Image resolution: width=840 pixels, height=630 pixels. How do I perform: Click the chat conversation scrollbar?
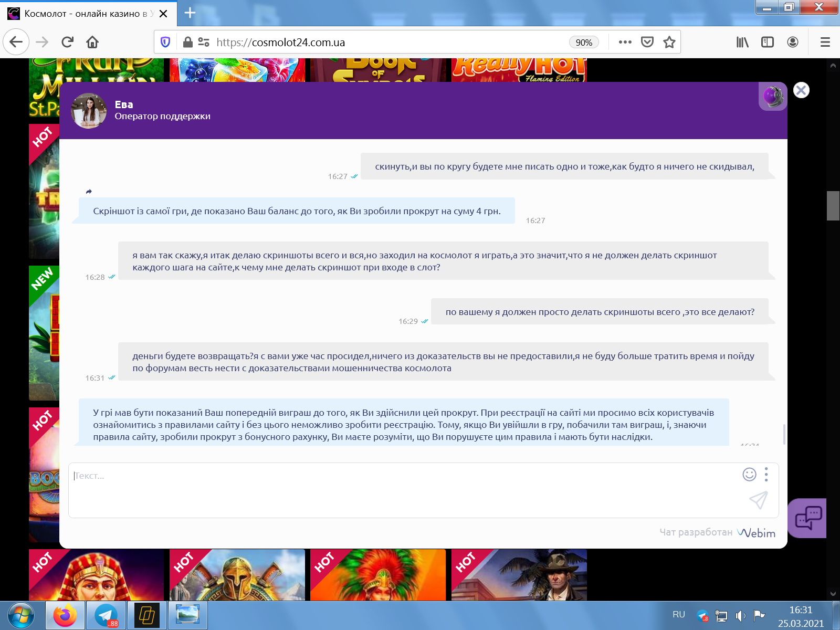pyautogui.click(x=784, y=434)
